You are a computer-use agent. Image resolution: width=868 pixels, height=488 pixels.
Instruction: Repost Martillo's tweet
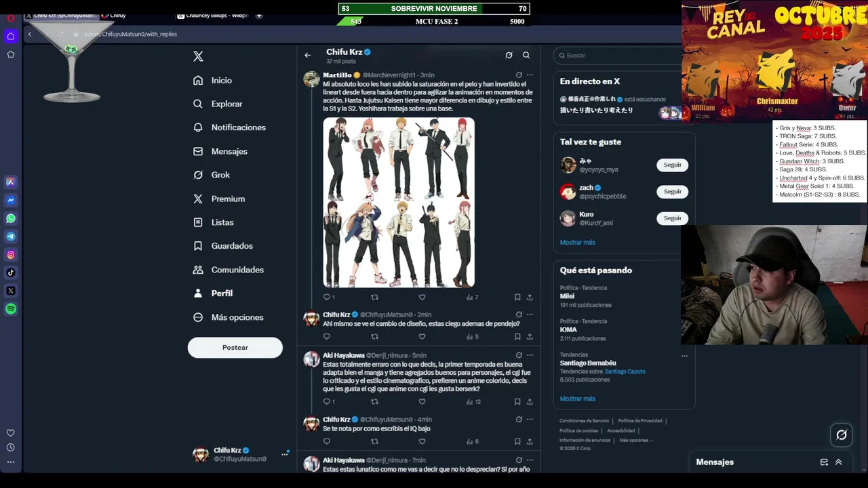pyautogui.click(x=374, y=297)
